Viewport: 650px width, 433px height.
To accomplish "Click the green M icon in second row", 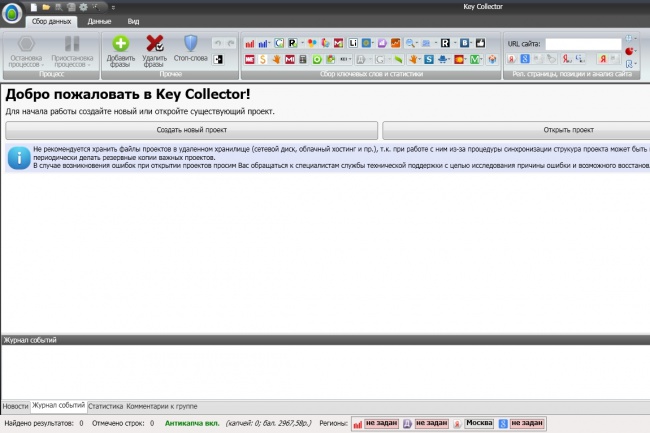I will 475,59.
